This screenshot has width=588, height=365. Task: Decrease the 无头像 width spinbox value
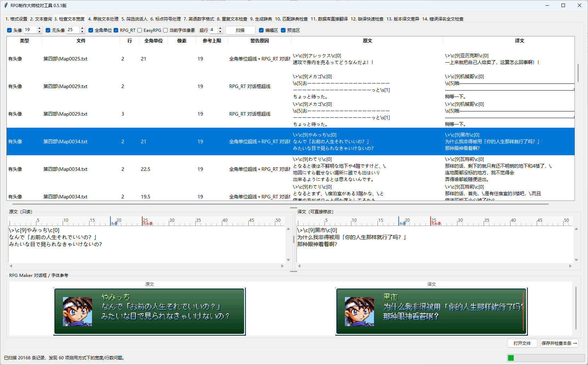point(82,32)
